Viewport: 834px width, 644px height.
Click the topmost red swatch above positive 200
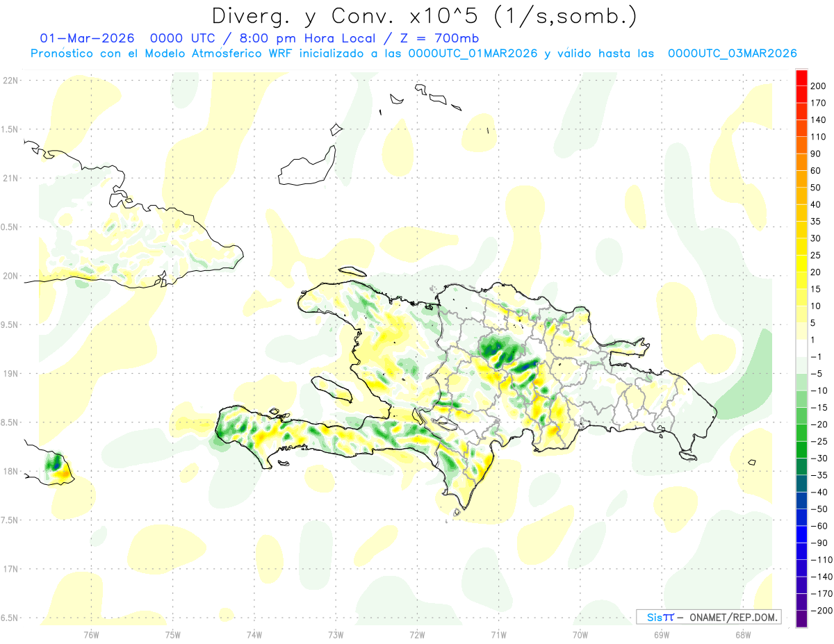click(801, 79)
